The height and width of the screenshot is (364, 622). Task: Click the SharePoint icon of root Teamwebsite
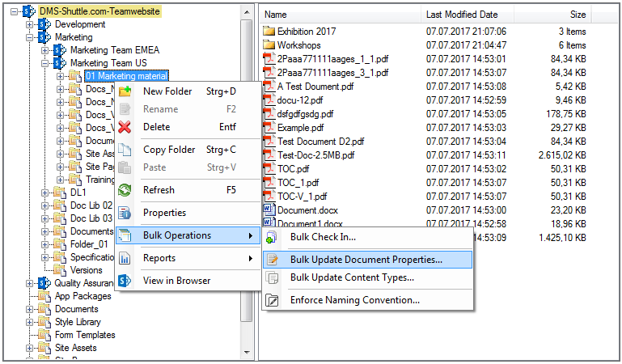tap(28, 11)
